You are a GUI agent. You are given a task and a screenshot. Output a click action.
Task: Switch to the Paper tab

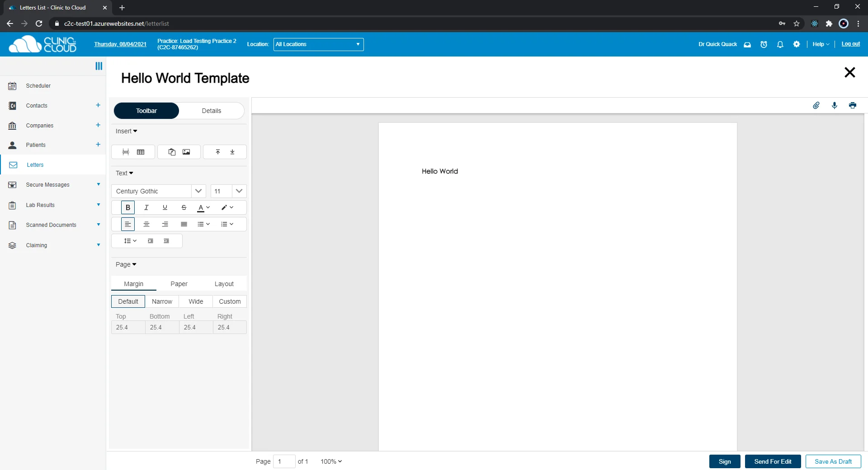179,284
